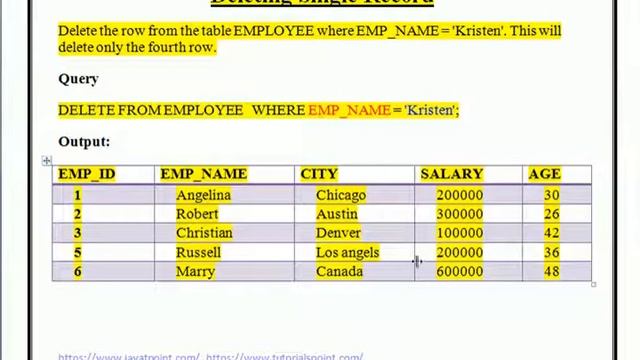
Task: Click the age value 42
Action: click(x=552, y=233)
